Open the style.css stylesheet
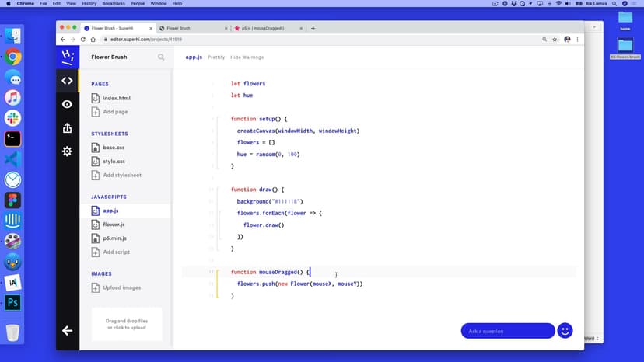This screenshot has width=644, height=362. pyautogui.click(x=114, y=162)
